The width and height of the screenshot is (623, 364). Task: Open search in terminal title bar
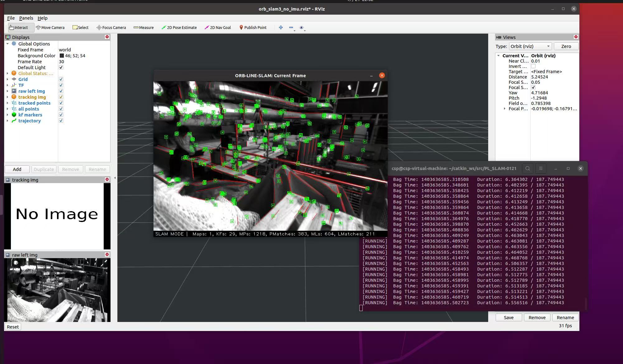(x=527, y=168)
